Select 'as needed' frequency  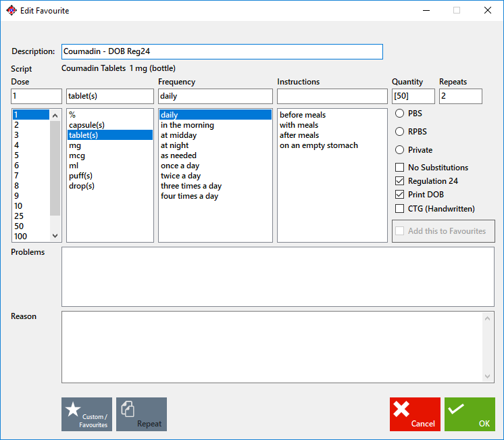pos(216,155)
